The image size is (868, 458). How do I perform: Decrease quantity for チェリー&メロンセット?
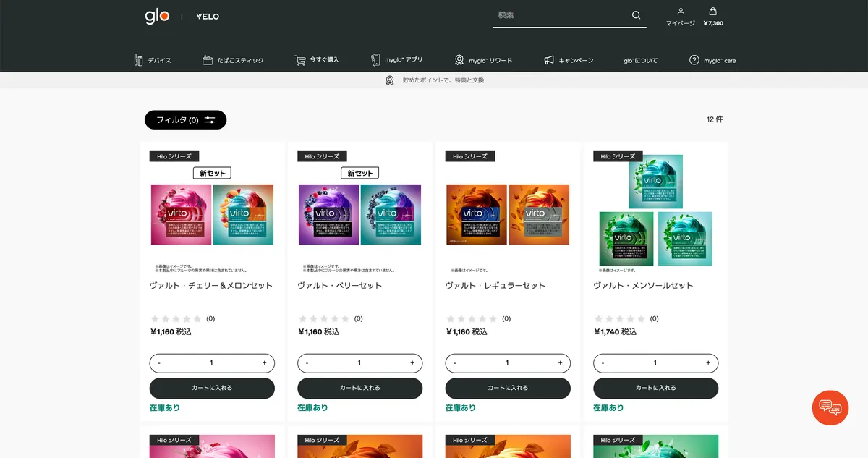pos(159,363)
